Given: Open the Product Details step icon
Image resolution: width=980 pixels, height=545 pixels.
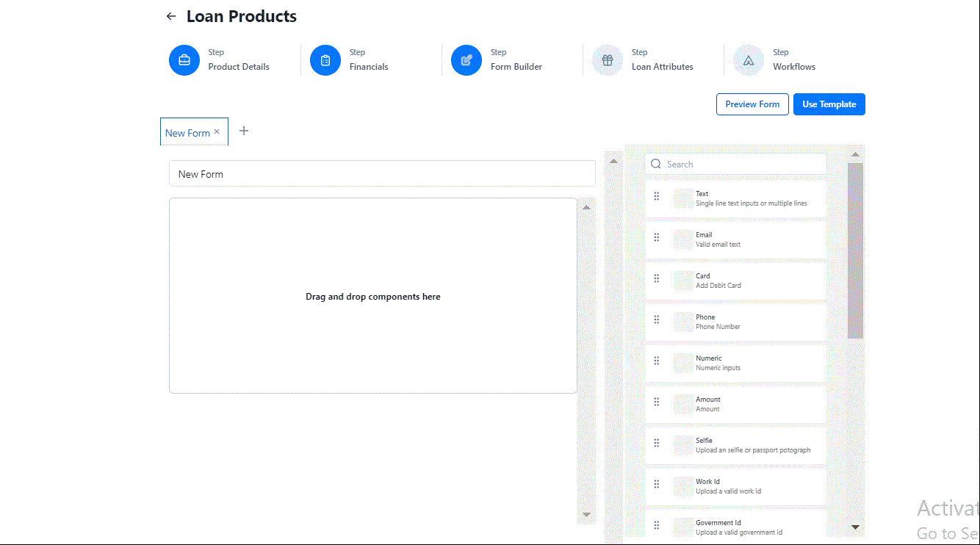Looking at the screenshot, I should [184, 60].
